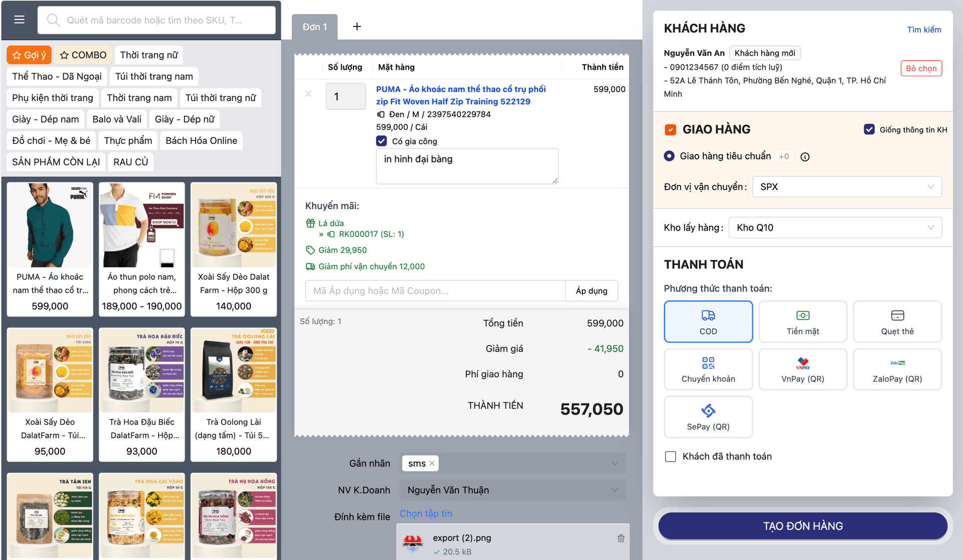963x560 pixels.
Task: Open the hamburger menu icon
Action: [20, 20]
